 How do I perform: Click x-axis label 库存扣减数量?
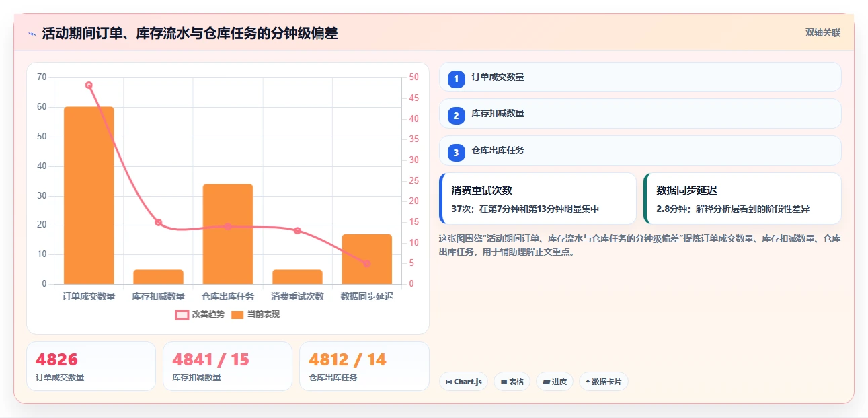158,296
